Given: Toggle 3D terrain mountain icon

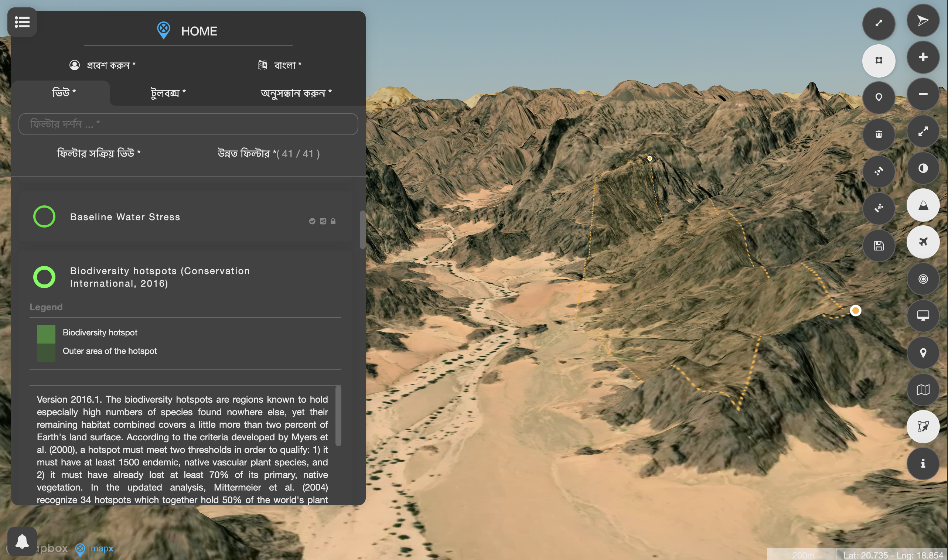Looking at the screenshot, I should (x=923, y=205).
